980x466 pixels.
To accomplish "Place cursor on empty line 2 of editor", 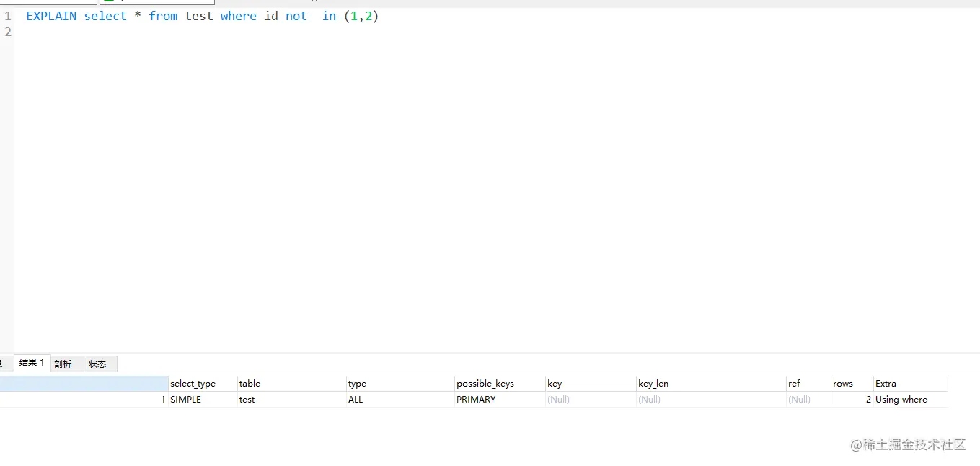I will click(x=497, y=32).
